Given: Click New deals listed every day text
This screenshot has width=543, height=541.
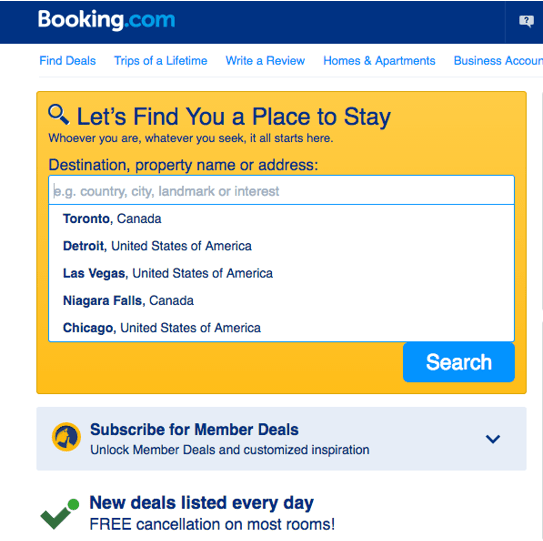Looking at the screenshot, I should (202, 503).
